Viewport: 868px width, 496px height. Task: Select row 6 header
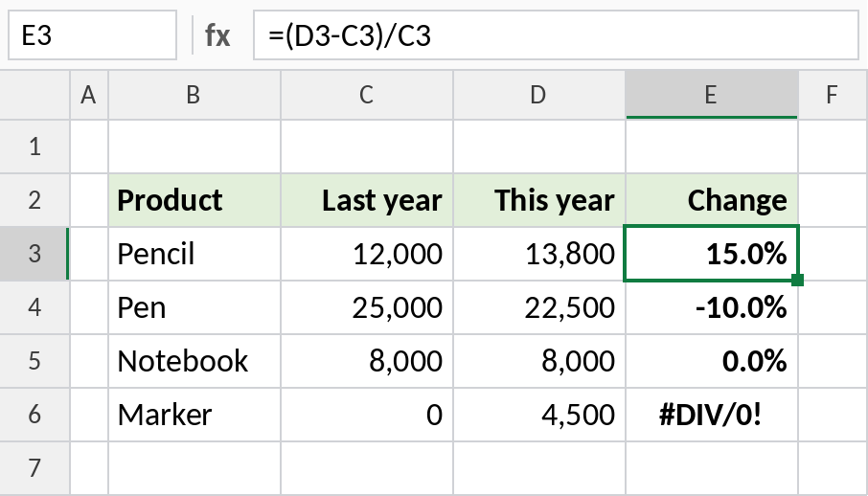click(34, 414)
